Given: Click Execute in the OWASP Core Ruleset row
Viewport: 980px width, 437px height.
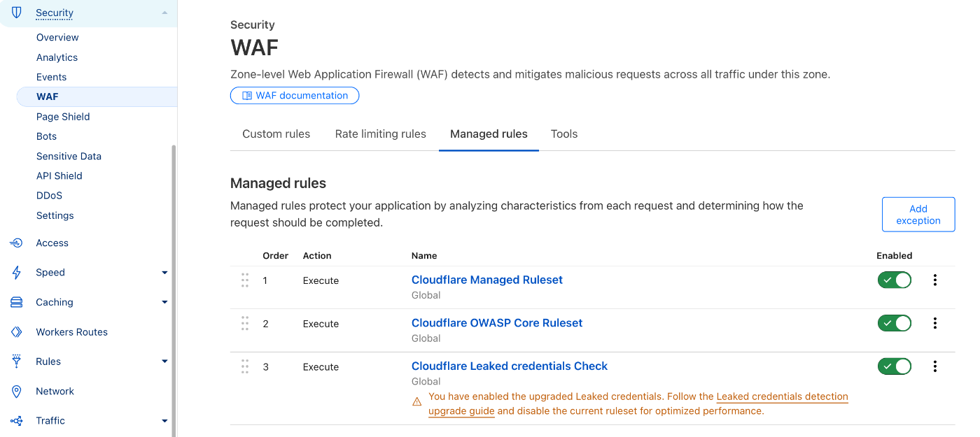Looking at the screenshot, I should (321, 324).
